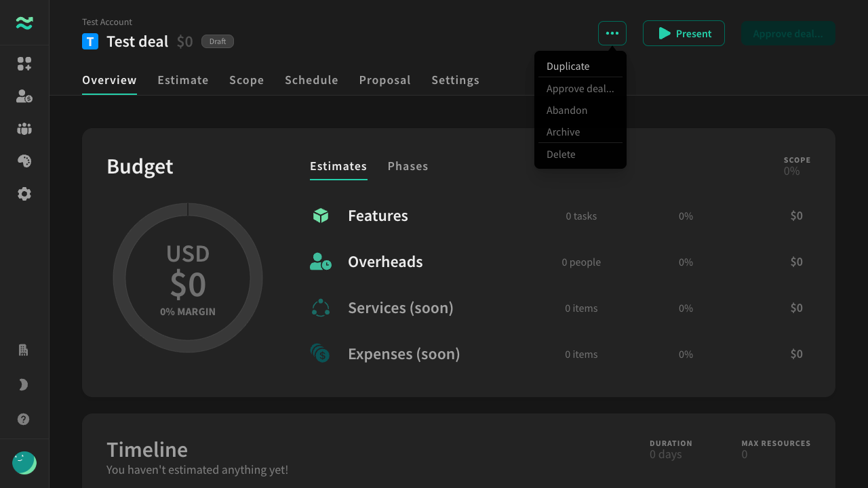Click the 0% MARGIN label in the chart
Image resolution: width=868 pixels, height=488 pixels.
click(x=188, y=312)
